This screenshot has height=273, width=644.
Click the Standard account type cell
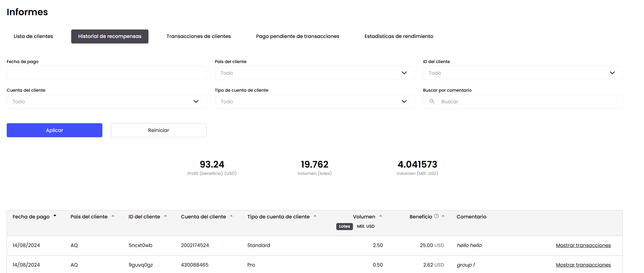point(259,245)
